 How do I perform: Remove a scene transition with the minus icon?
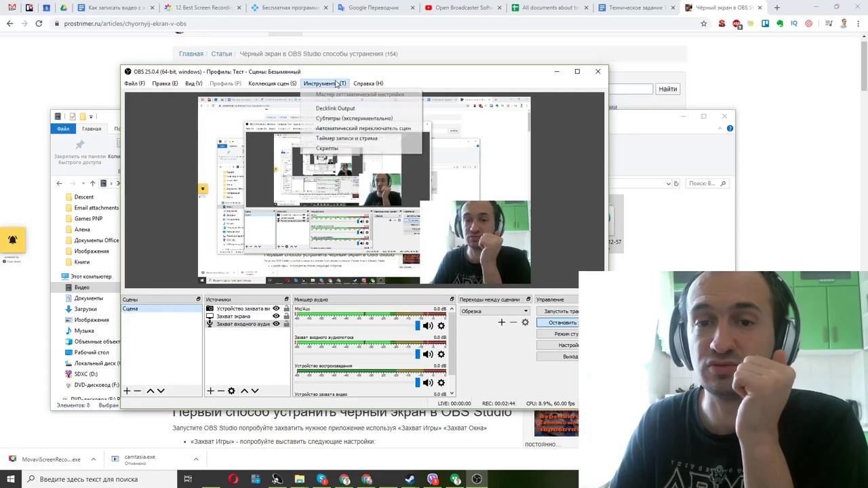(x=513, y=323)
